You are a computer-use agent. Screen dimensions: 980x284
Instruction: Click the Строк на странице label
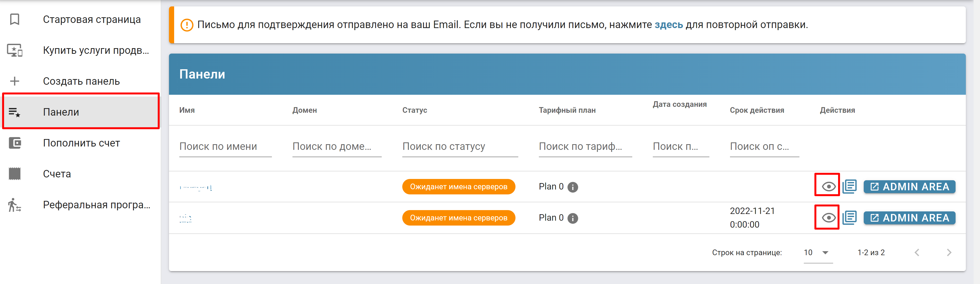tap(747, 252)
